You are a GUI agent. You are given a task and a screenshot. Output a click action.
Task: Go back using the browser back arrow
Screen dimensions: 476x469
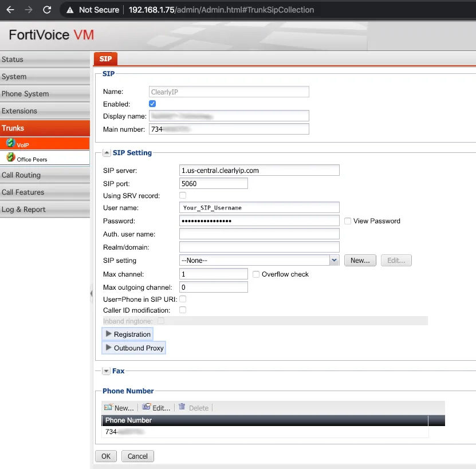[10, 10]
